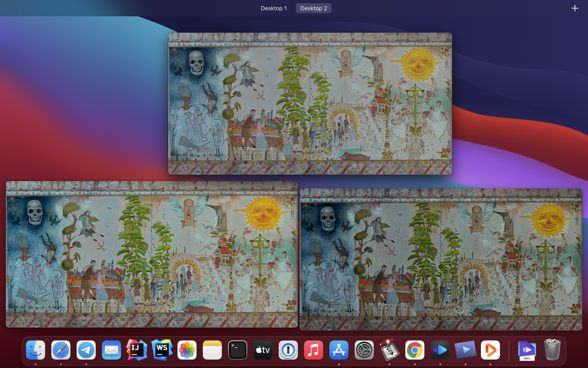Select the darker-toned painting window thumbnail
The height and width of the screenshot is (368, 588).
click(441, 259)
